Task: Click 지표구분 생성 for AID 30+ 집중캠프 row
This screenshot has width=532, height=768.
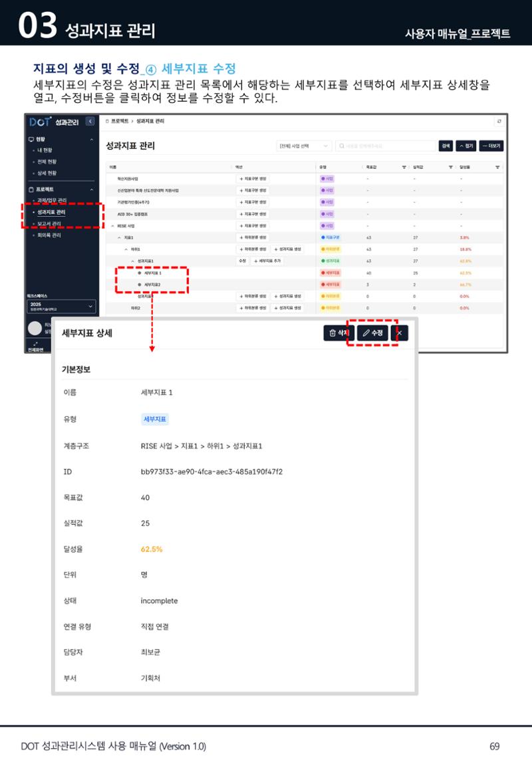Action: coord(253,214)
